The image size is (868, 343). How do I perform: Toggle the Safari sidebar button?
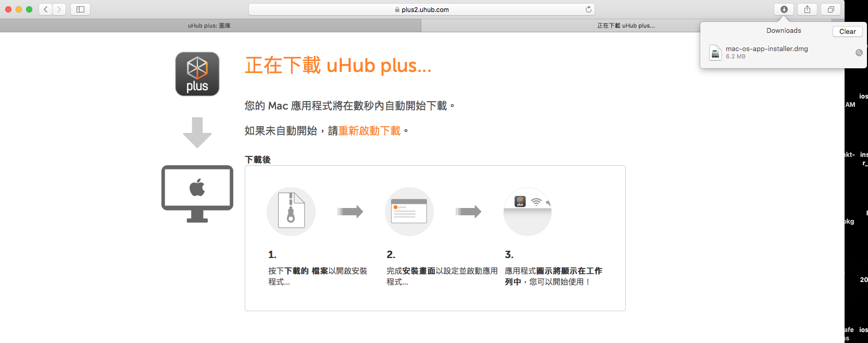(x=81, y=9)
